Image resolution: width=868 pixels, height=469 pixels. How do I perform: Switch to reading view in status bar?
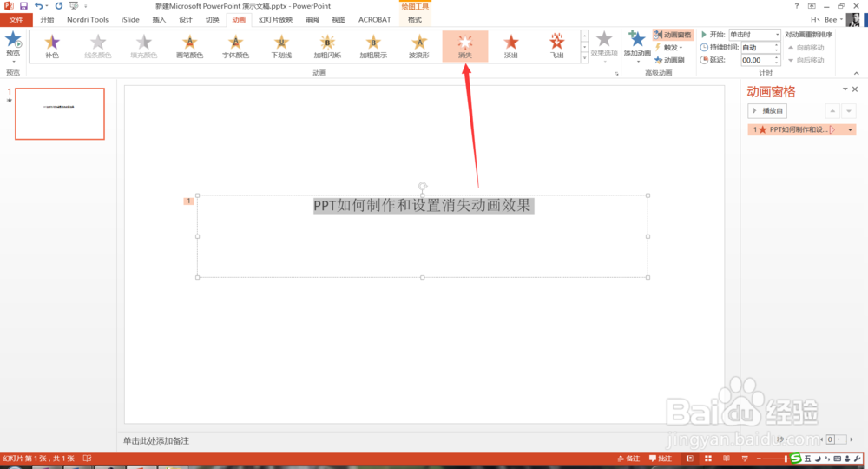[x=727, y=459]
